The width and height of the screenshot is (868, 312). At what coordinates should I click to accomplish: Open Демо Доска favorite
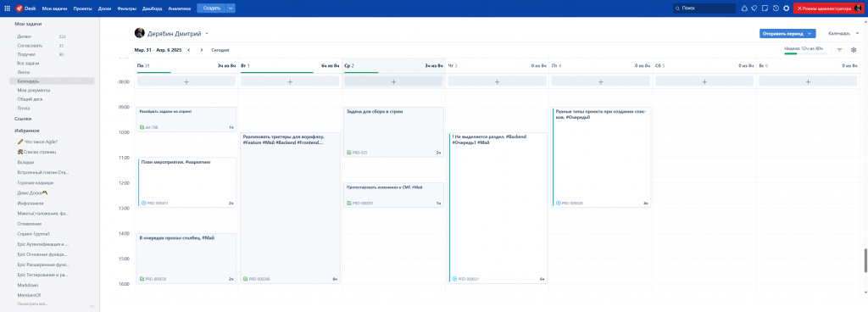tap(32, 193)
